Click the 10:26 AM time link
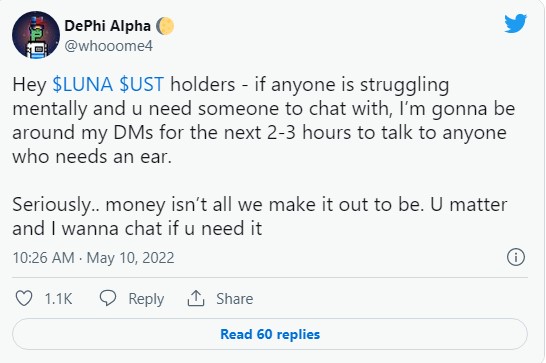 point(44,258)
